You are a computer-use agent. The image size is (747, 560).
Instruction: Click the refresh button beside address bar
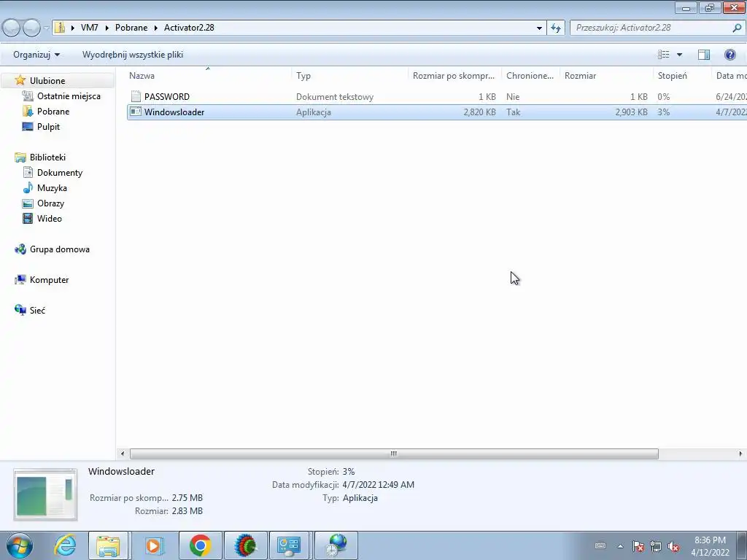[x=556, y=28]
